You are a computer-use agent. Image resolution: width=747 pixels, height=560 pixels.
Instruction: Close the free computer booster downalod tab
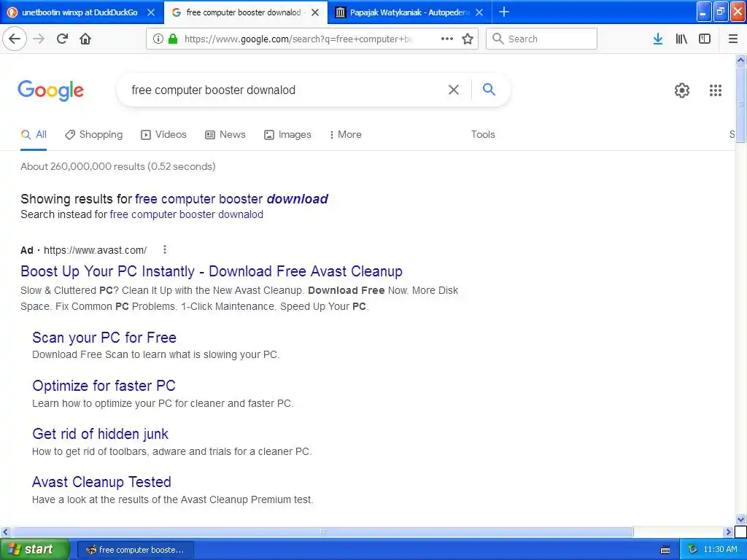[315, 12]
